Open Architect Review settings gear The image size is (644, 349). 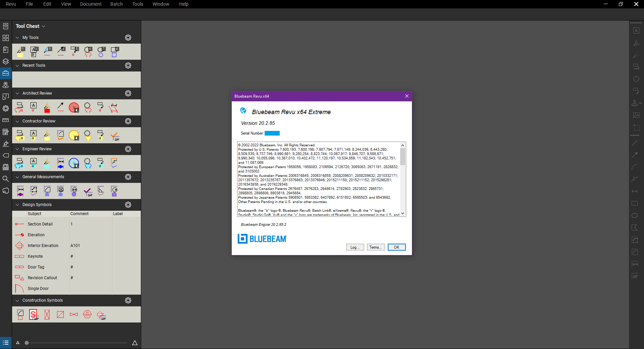[x=128, y=93]
